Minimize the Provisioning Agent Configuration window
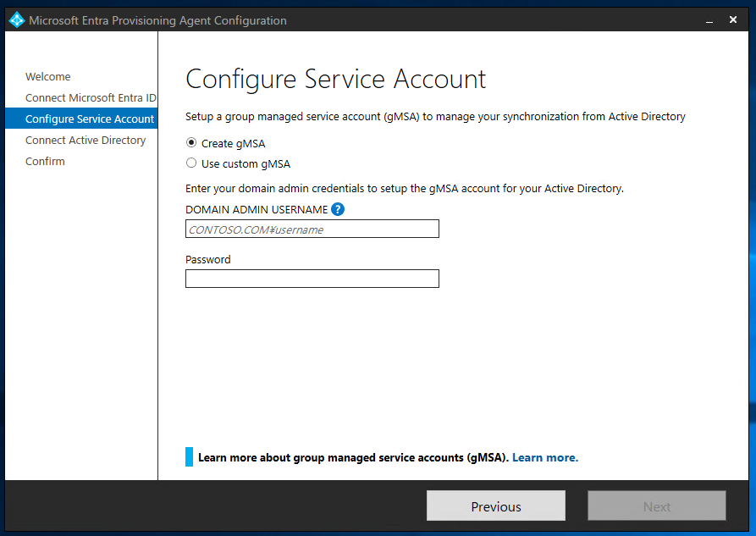Viewport: 756px width, 536px height. [x=709, y=20]
